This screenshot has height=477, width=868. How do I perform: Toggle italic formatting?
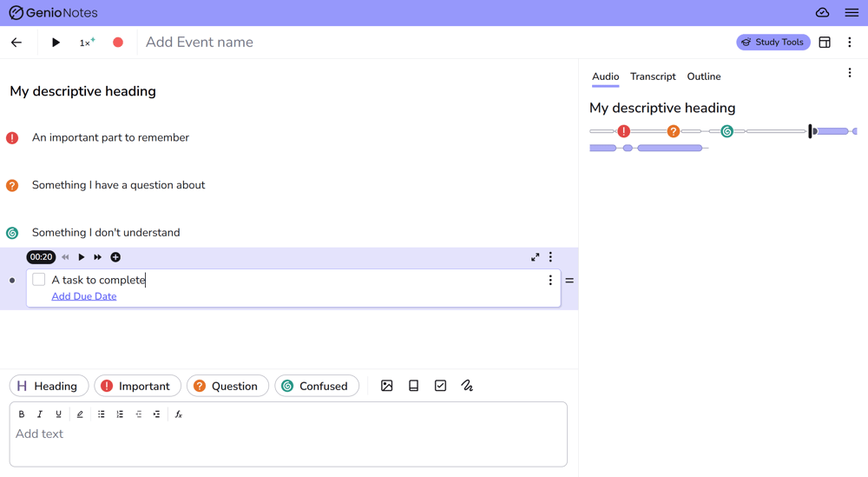click(40, 414)
